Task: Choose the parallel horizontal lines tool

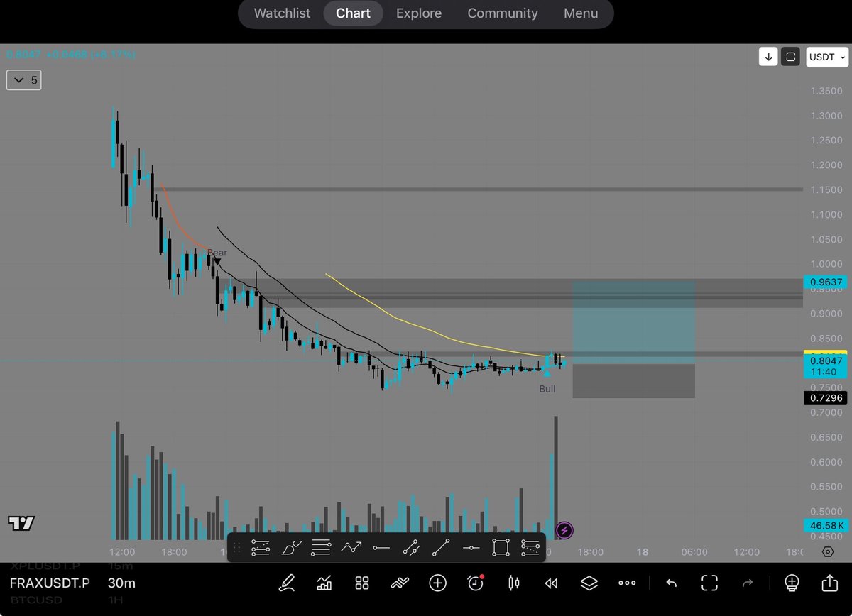Action: point(321,547)
